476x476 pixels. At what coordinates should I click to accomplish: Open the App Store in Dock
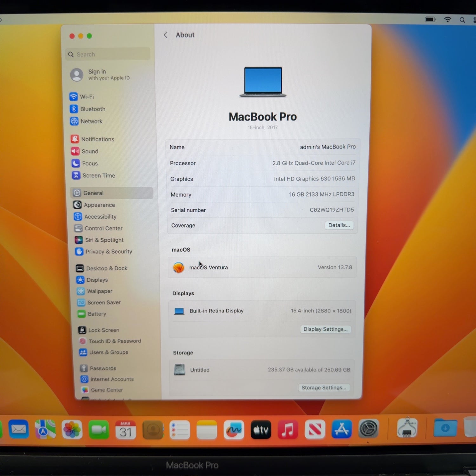point(341,429)
